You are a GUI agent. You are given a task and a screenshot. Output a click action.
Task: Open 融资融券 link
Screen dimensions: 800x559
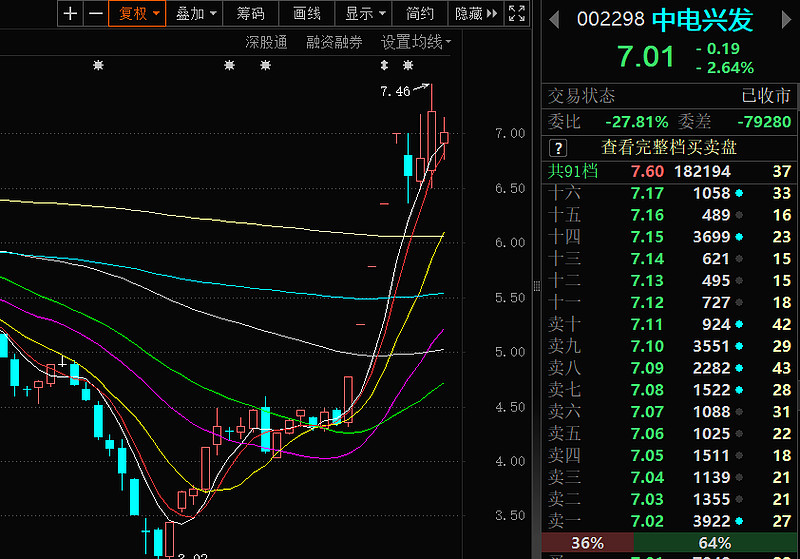334,42
